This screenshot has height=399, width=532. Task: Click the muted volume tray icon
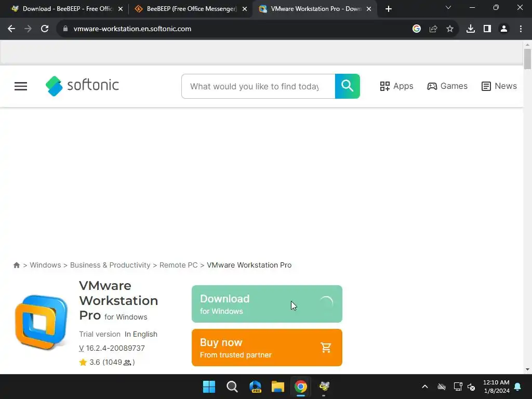[x=471, y=387]
